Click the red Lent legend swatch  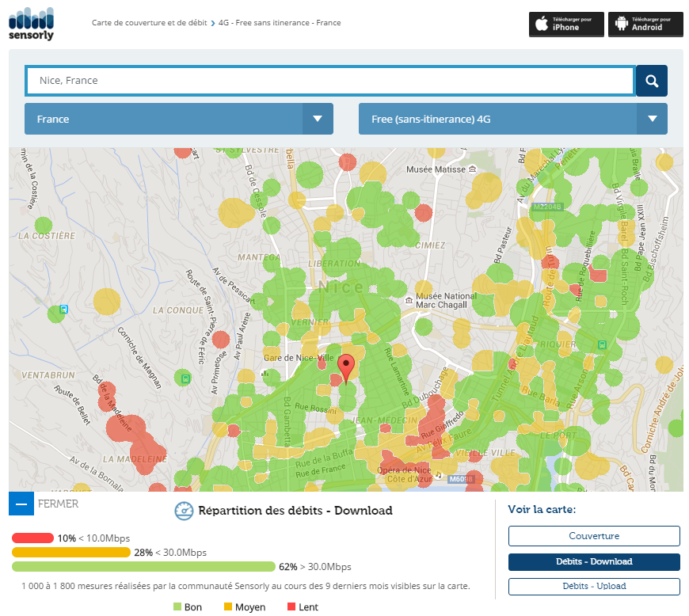(x=291, y=607)
